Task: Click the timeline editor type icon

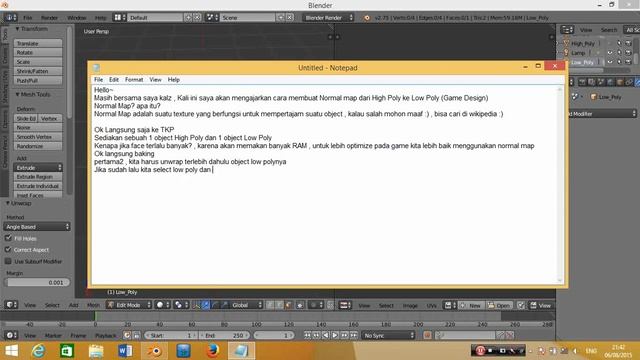Action: tap(11, 335)
